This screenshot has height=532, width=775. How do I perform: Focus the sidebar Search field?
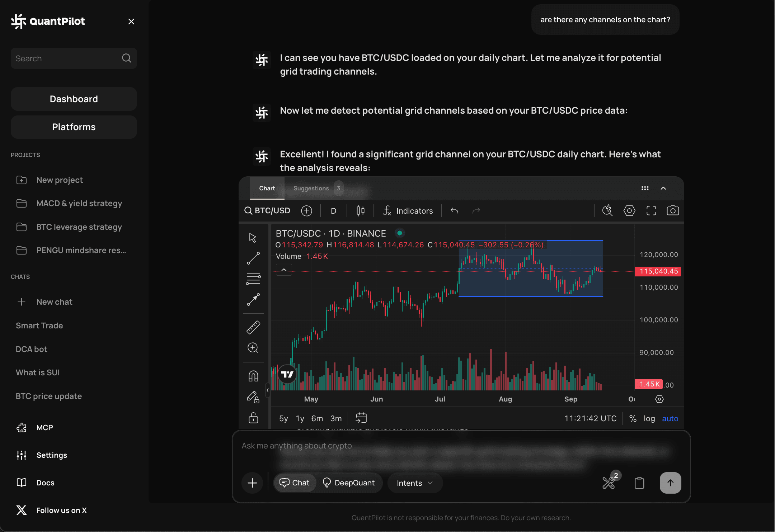74,58
